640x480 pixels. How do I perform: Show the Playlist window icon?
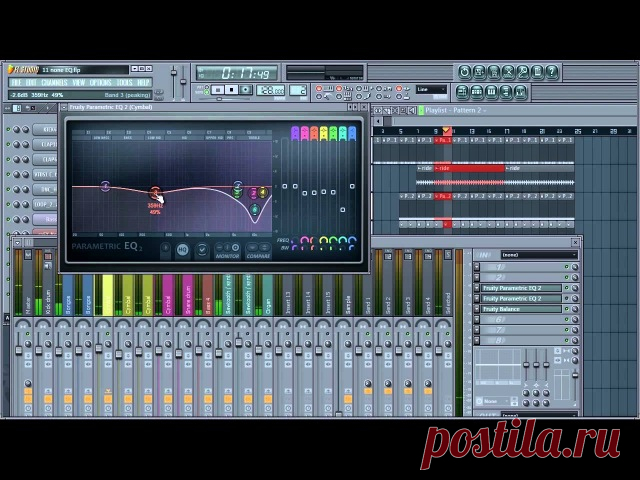click(462, 92)
